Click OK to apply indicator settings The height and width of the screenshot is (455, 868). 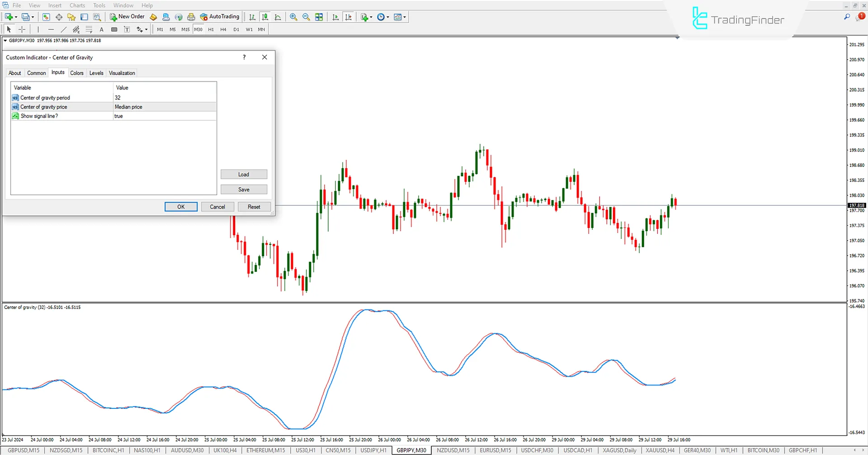click(x=181, y=206)
